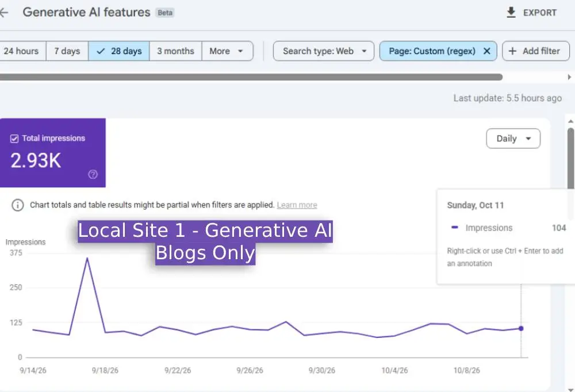The height and width of the screenshot is (392, 575).
Task: Click the right arrow of horizontal scrollbar
Action: coord(569,77)
